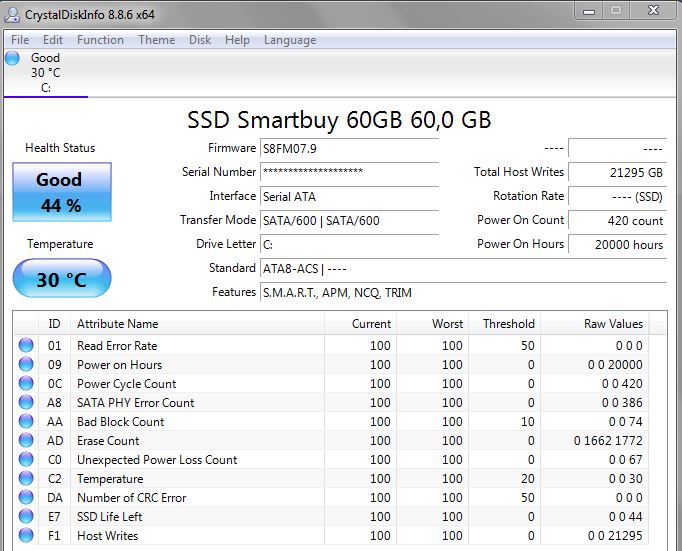
Task: Click status orb for SATA PHY Error Count
Action: pyautogui.click(x=26, y=402)
